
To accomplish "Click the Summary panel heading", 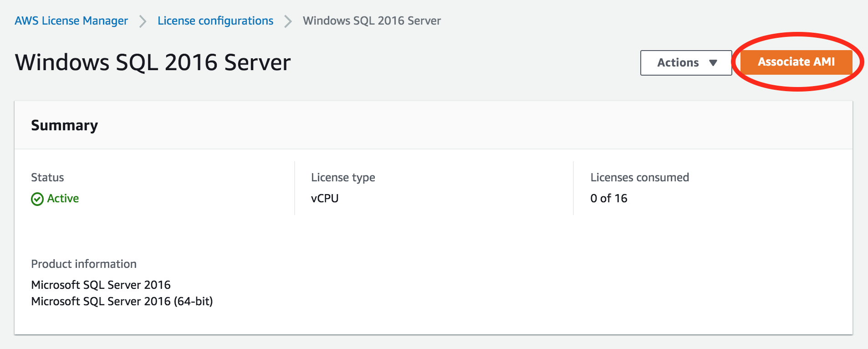I will pyautogui.click(x=65, y=125).
